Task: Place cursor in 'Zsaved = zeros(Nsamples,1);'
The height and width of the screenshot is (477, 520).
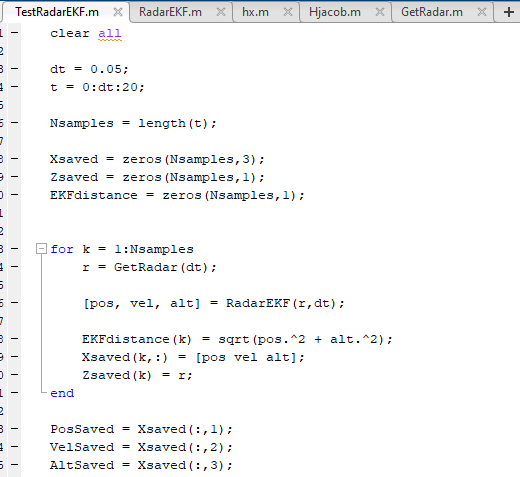Action: coord(157,177)
